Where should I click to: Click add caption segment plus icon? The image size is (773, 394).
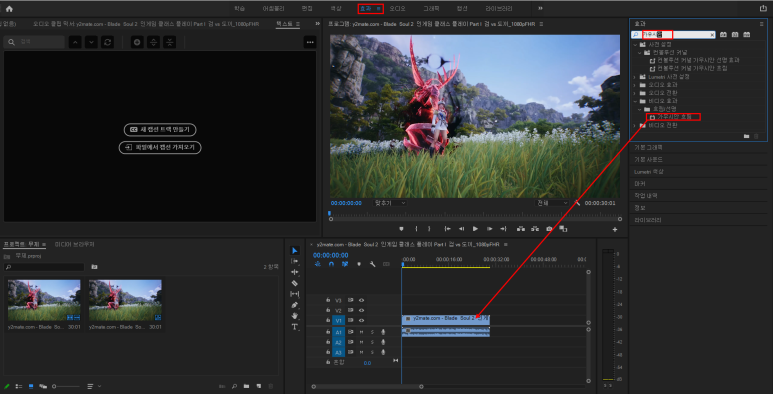137,42
